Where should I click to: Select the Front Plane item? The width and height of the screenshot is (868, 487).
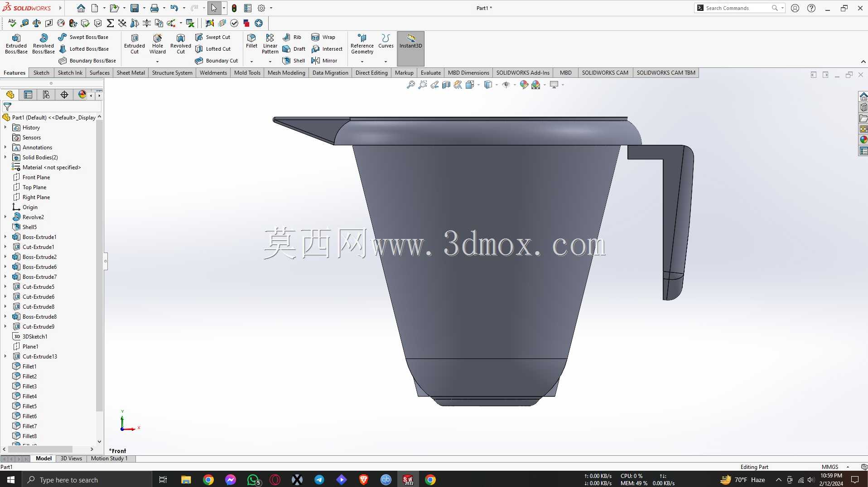click(x=36, y=177)
